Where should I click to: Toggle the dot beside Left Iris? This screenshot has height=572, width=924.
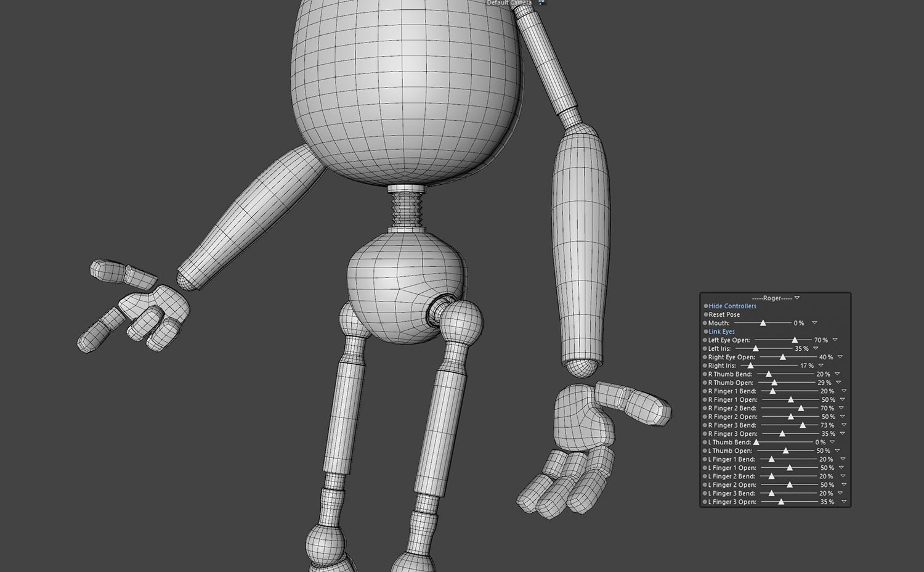[706, 349]
